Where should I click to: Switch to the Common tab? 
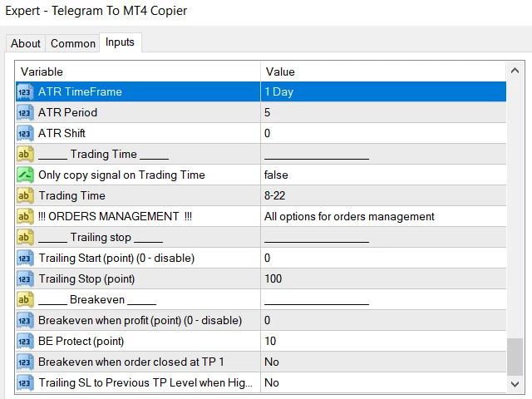[73, 43]
